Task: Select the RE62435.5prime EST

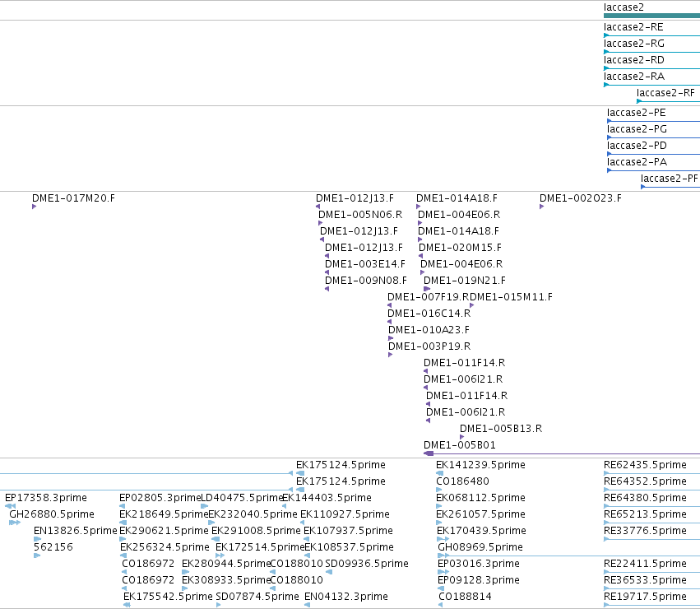Action: [x=645, y=465]
